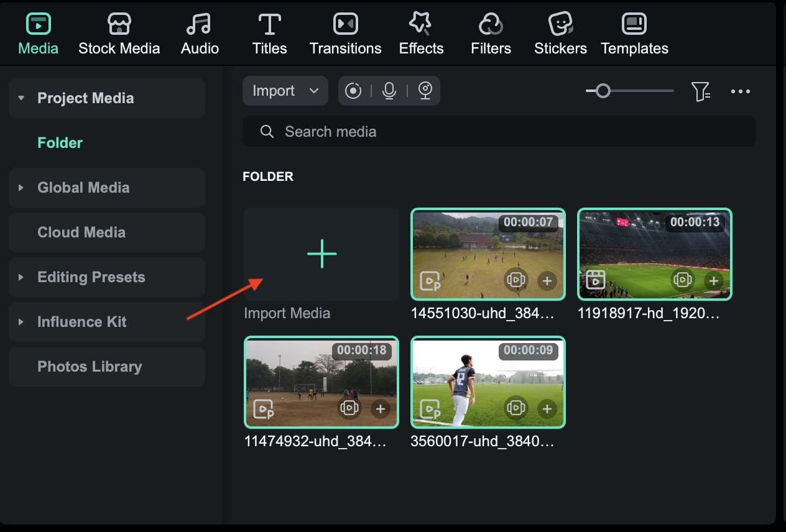786x532 pixels.
Task: Open Photos Library
Action: (x=107, y=367)
